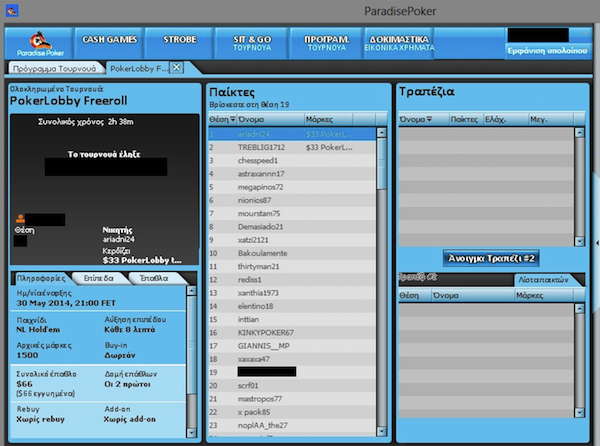Open SIT & GO tournaments
The width and height of the screenshot is (600, 446).
click(252, 43)
